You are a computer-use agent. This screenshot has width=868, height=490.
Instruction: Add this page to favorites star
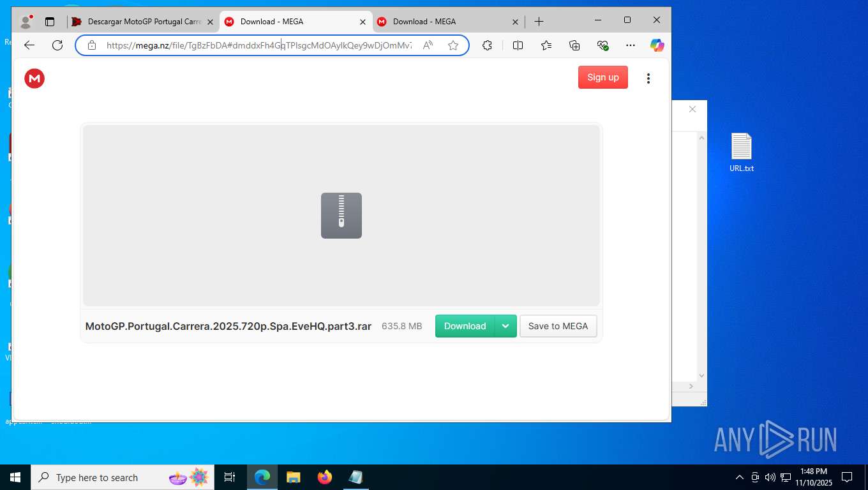tap(453, 45)
